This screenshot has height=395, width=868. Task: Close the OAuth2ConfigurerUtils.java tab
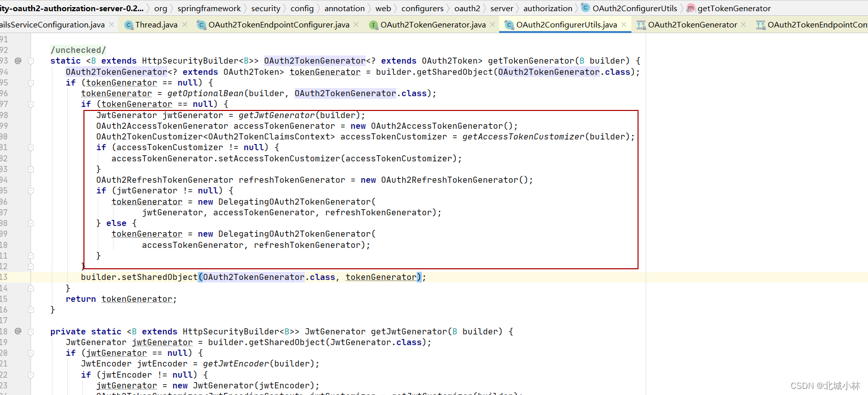click(624, 24)
